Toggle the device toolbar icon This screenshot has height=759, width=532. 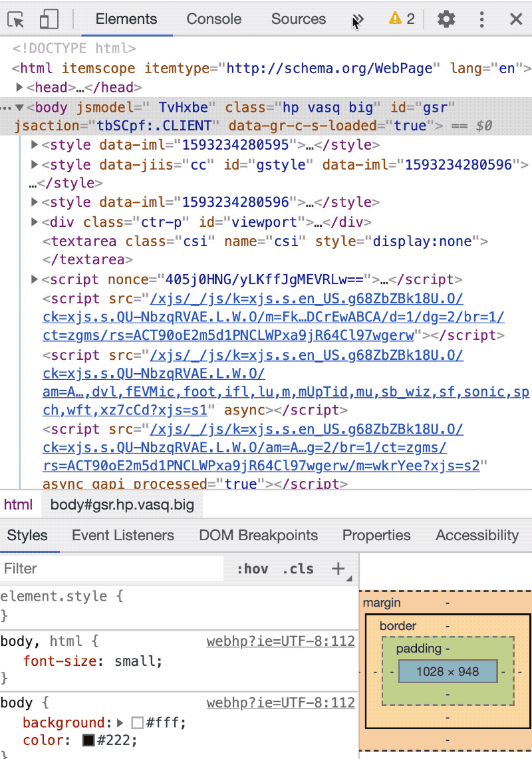pyautogui.click(x=49, y=19)
